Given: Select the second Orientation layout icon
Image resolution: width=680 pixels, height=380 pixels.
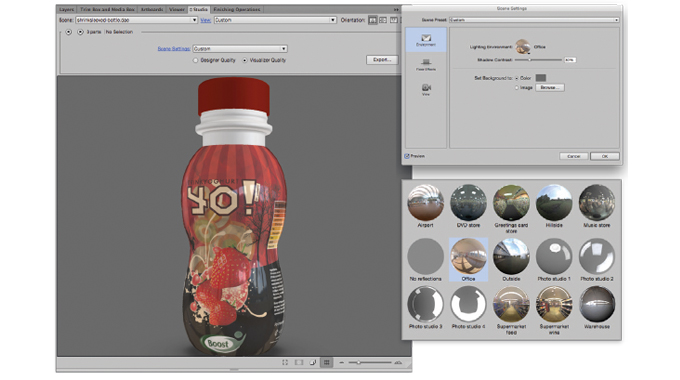Looking at the screenshot, I should tap(383, 20).
